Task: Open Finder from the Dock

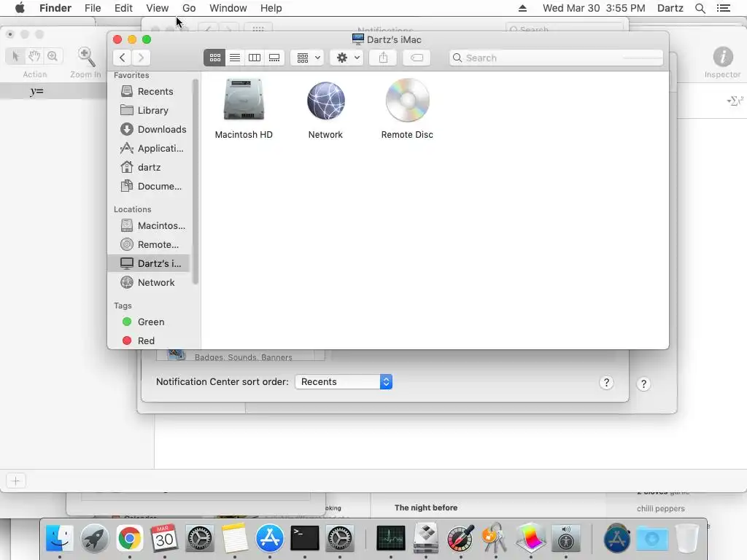Action: (60, 539)
